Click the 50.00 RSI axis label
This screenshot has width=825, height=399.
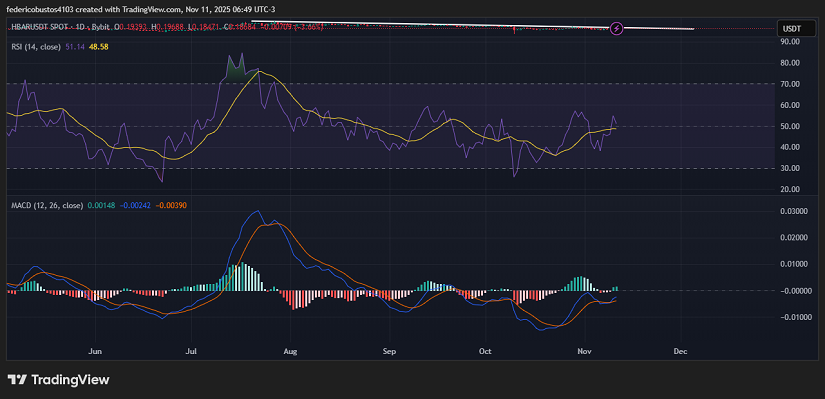pyautogui.click(x=790, y=126)
